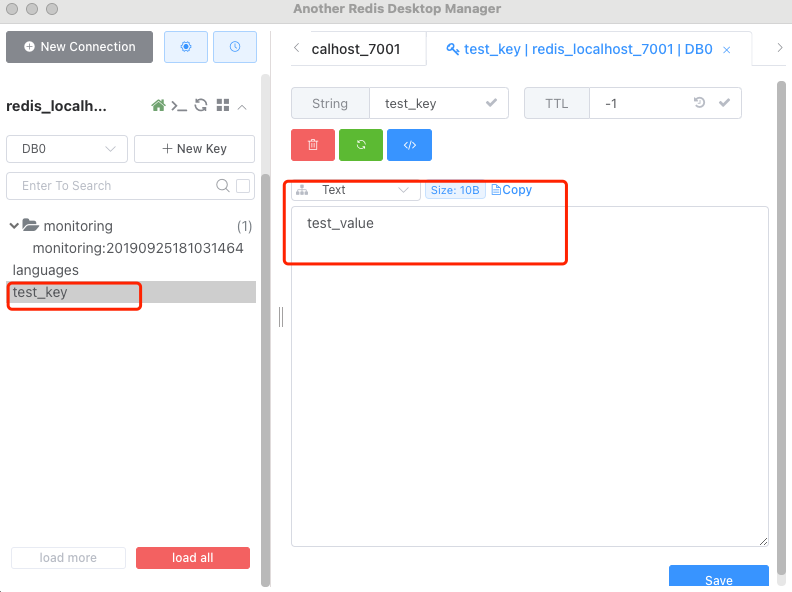Open the Text format viewer dropdown
The width and height of the screenshot is (792, 592).
pos(356,190)
